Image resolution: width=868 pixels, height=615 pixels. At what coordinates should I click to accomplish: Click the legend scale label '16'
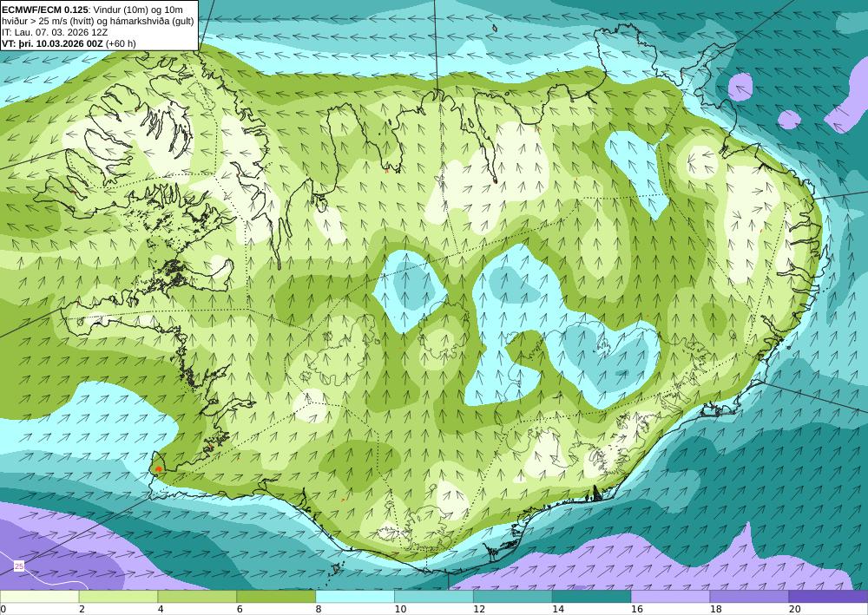636,609
